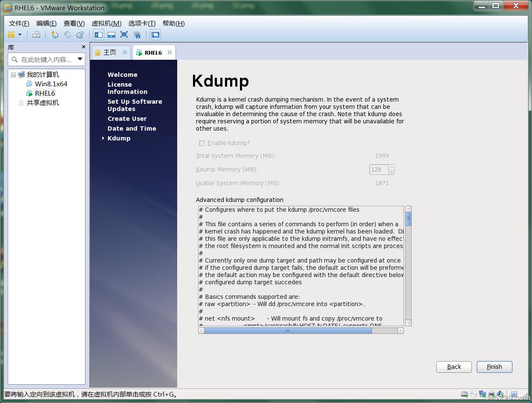Open the 编辑(E) menu
Screen dimensions: 532x403
tap(47, 23)
